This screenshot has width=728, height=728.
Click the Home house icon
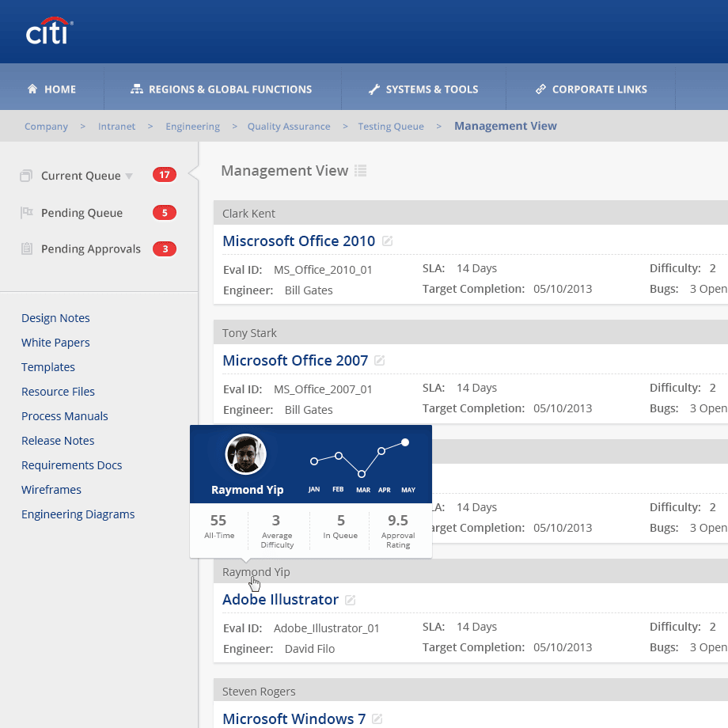click(x=32, y=89)
